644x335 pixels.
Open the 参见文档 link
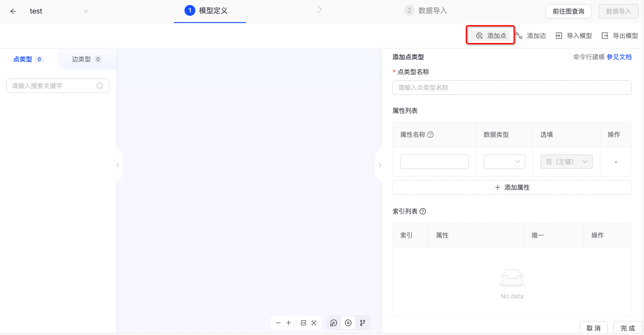coord(619,57)
